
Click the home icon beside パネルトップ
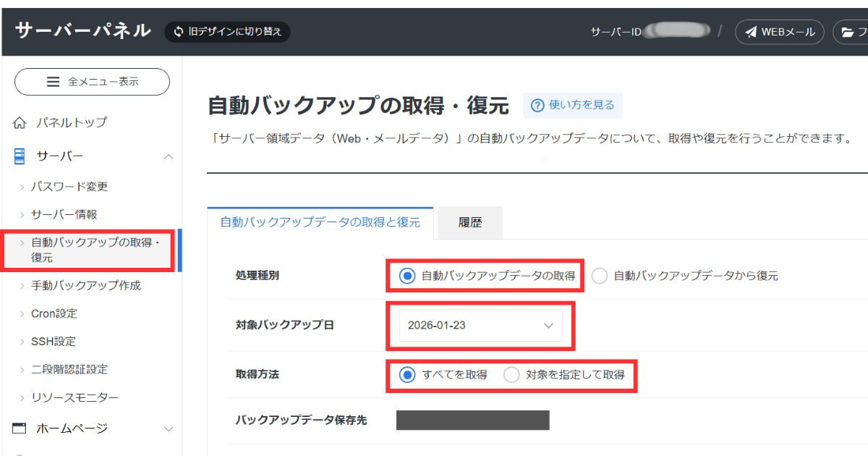click(20, 122)
